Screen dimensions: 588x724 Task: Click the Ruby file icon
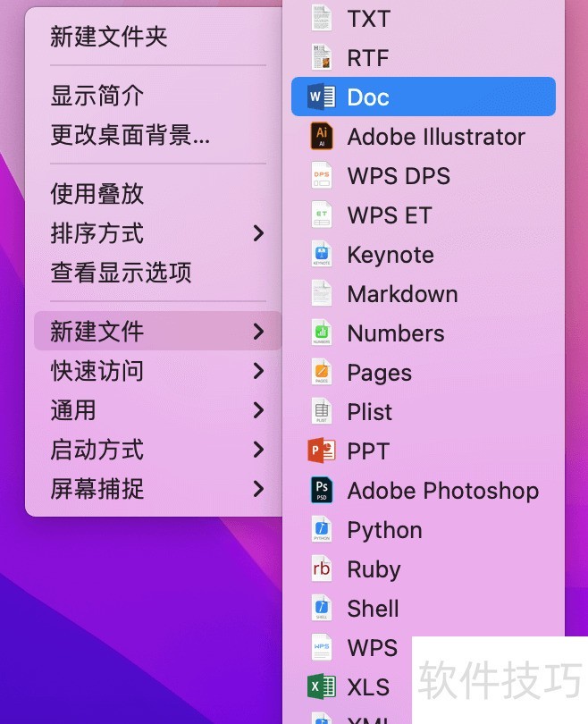click(321, 569)
